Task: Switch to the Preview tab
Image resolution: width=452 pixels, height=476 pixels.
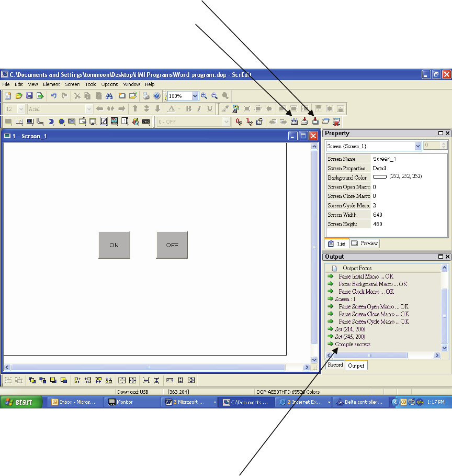Action: coord(365,243)
